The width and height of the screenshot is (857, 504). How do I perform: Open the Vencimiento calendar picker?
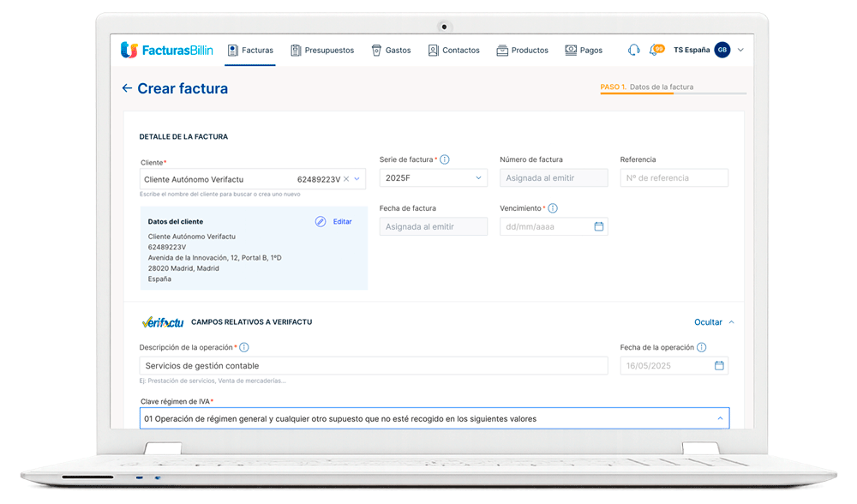tap(598, 227)
